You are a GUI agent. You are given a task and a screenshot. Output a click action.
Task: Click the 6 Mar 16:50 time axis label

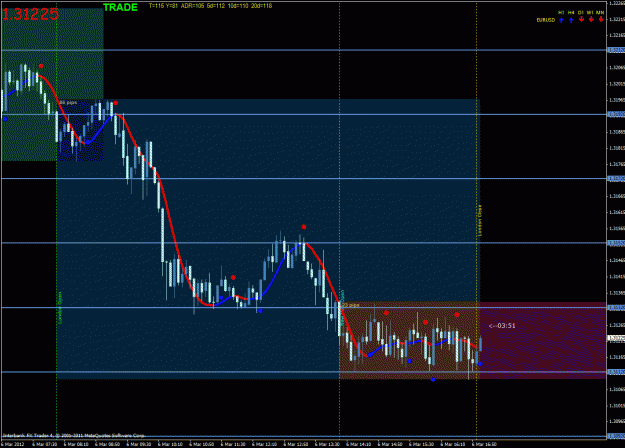pos(484,444)
